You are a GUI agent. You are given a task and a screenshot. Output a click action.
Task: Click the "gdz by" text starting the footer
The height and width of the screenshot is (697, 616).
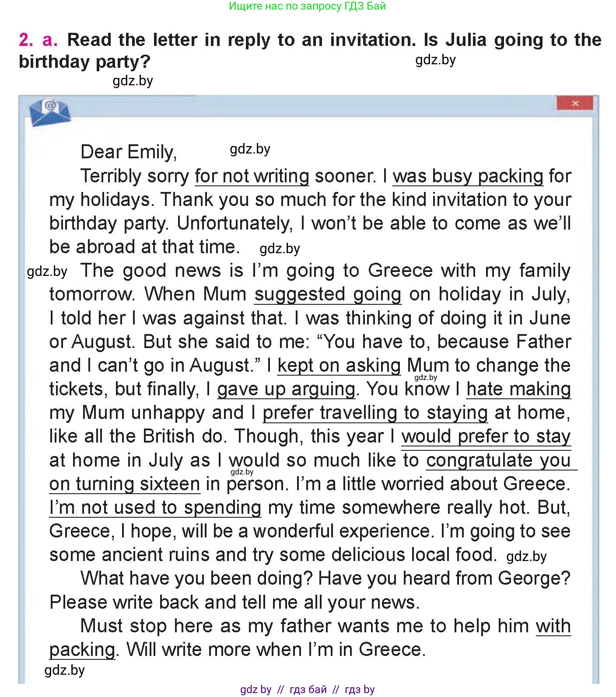coord(256,690)
